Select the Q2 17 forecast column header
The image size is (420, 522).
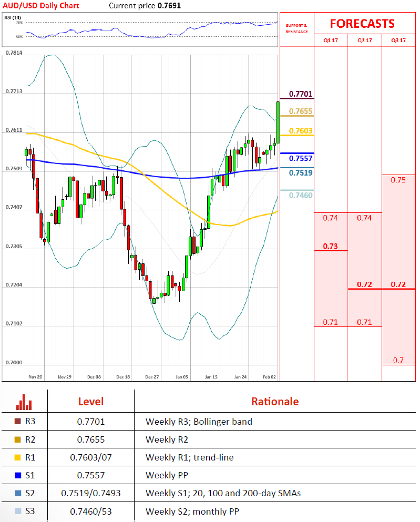(364, 40)
